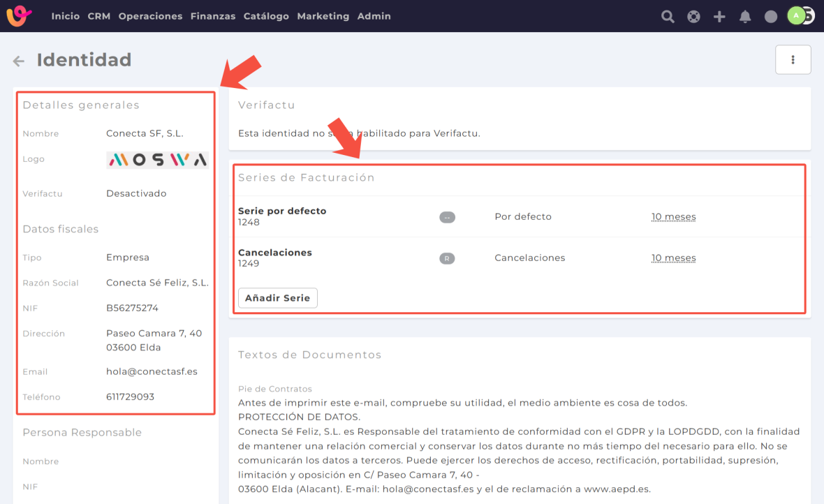Click the plus quick-add icon
Screen dimensions: 824x504
[x=719, y=17]
